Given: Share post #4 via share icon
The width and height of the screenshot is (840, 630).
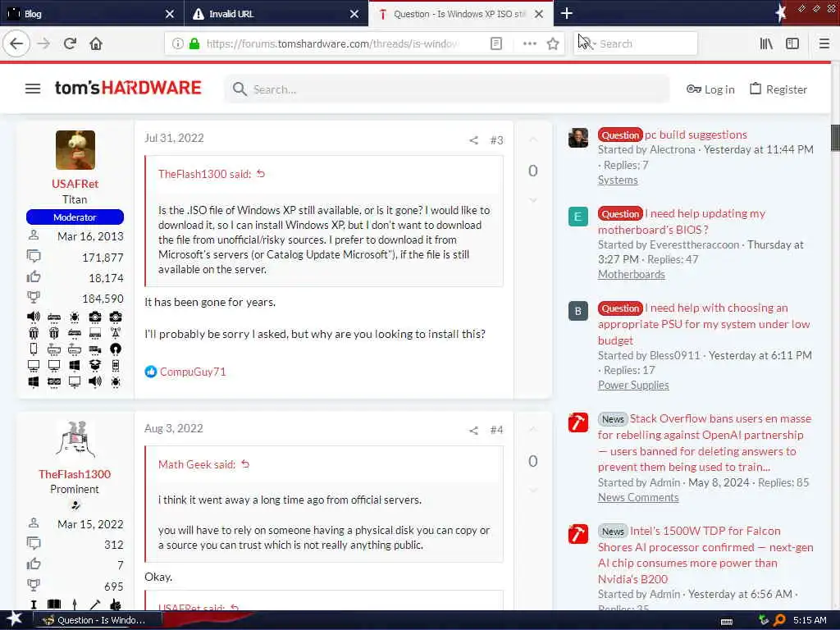Looking at the screenshot, I should [x=473, y=430].
